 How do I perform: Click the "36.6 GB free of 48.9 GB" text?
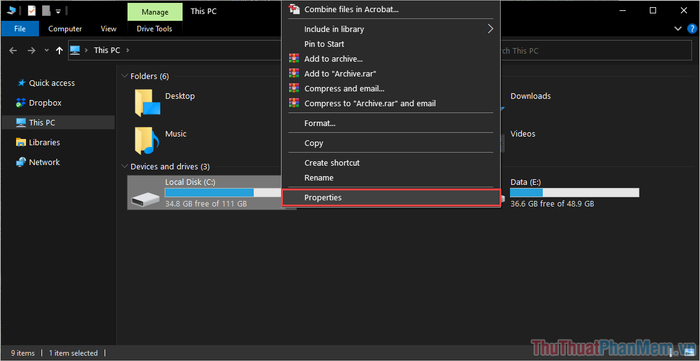[x=552, y=204]
